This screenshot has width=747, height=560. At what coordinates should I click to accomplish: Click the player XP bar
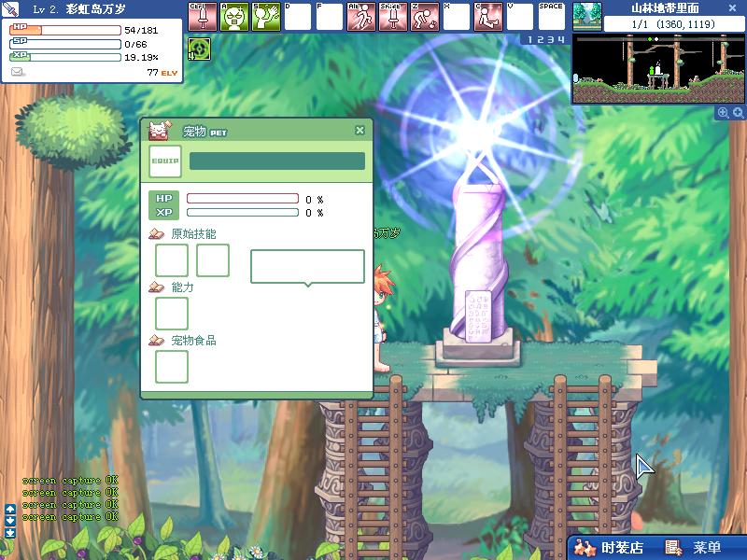click(x=65, y=57)
